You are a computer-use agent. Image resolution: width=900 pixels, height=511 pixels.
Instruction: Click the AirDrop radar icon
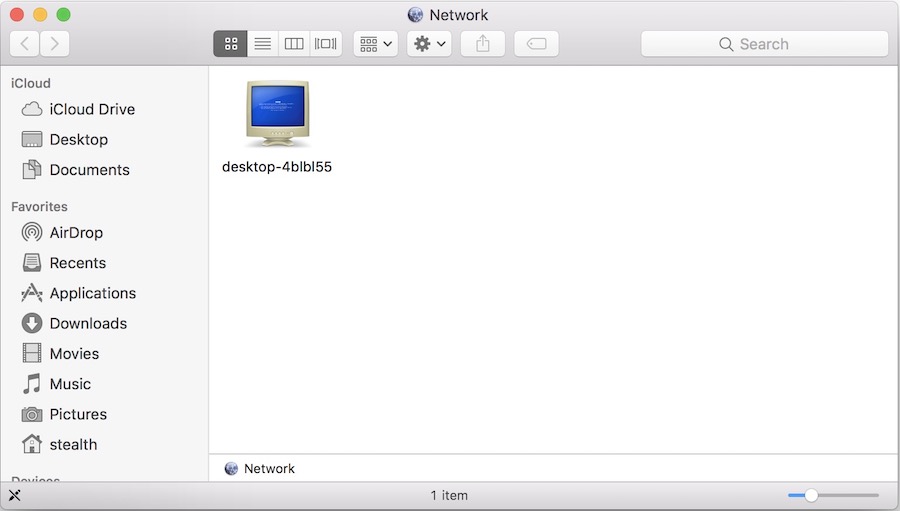pos(32,232)
